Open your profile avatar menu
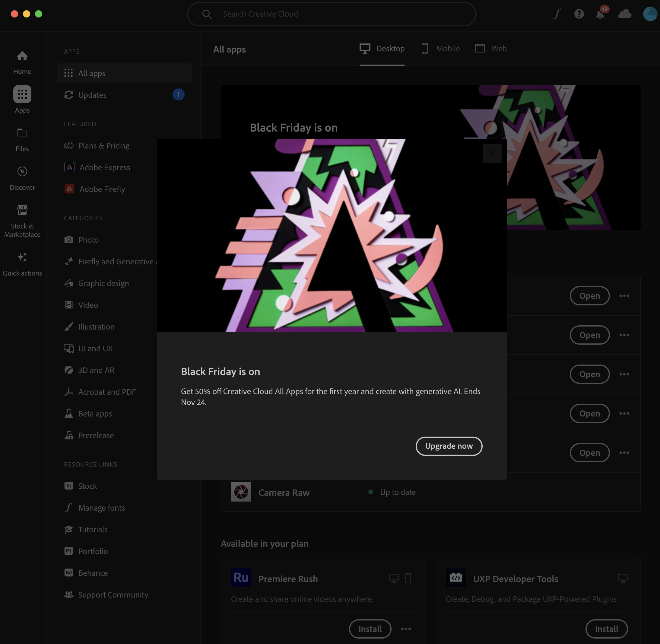This screenshot has height=644, width=660. tap(650, 14)
